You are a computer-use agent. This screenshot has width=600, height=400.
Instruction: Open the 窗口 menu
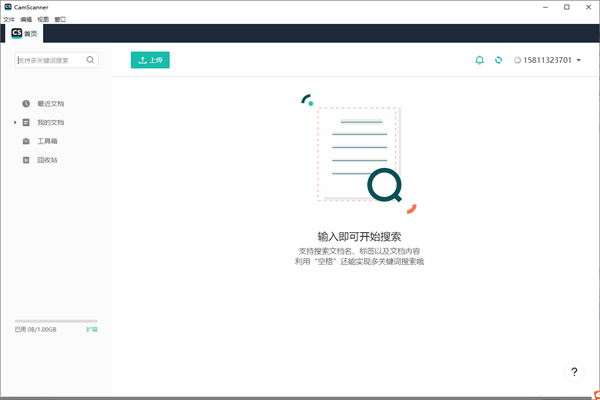point(60,19)
